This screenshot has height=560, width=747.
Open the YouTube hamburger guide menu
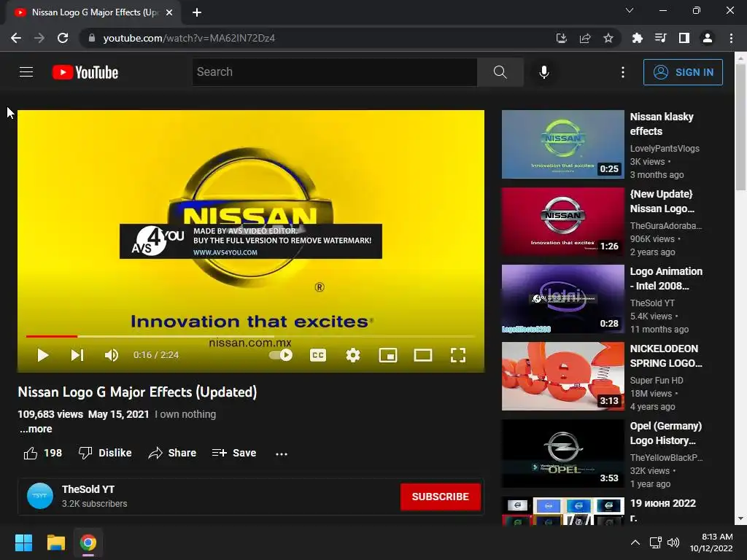tap(26, 72)
